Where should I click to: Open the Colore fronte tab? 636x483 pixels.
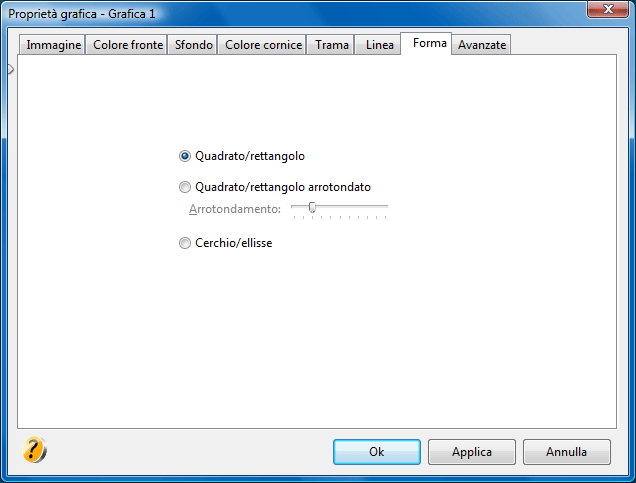coord(128,45)
